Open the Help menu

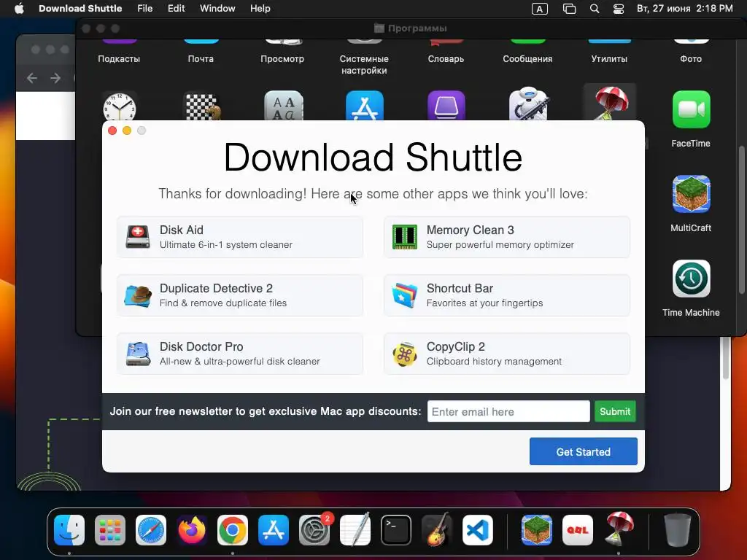click(x=260, y=9)
